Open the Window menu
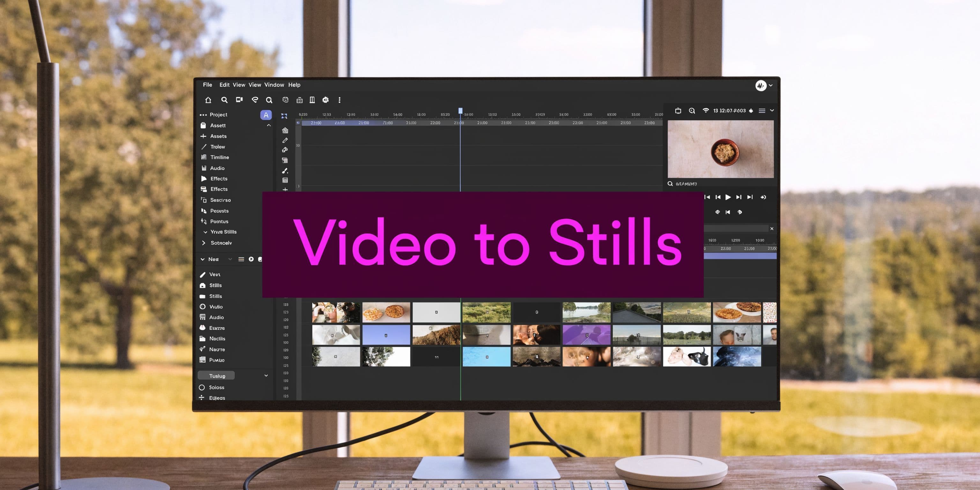980x490 pixels. (274, 85)
